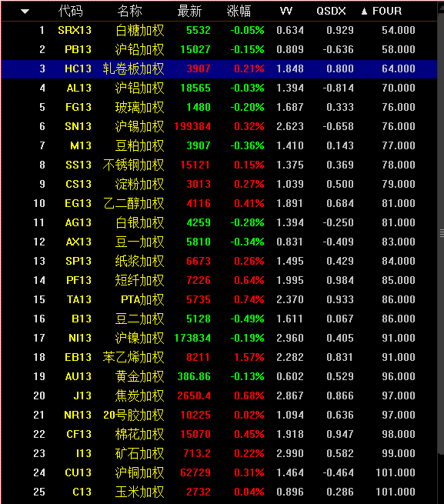Select code AL13
This screenshot has height=504, width=444.
pyautogui.click(x=78, y=88)
